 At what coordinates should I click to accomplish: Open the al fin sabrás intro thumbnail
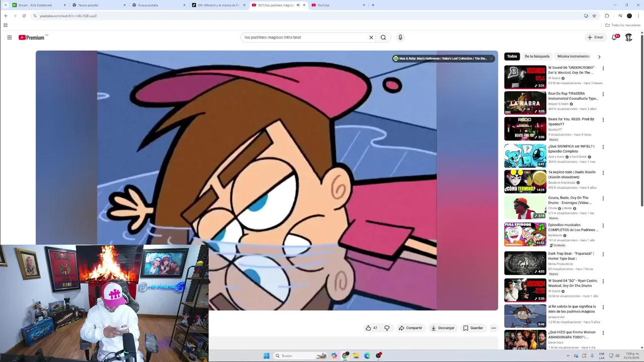tap(525, 316)
